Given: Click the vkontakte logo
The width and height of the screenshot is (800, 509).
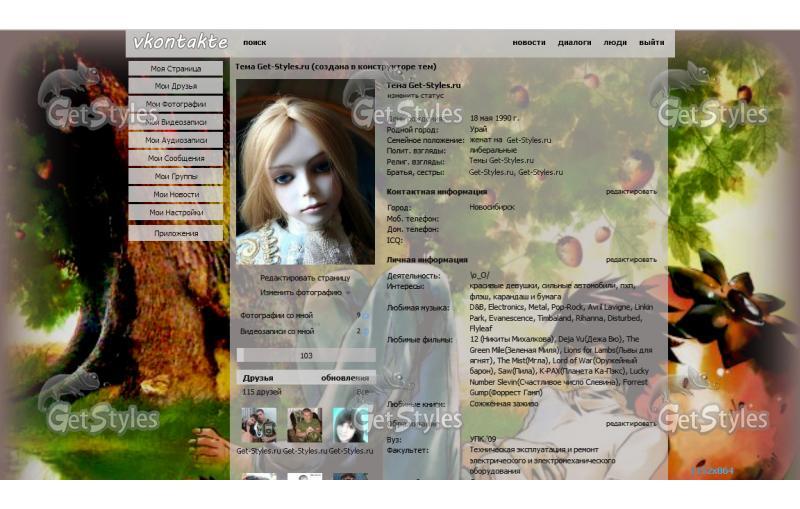Looking at the screenshot, I should [180, 42].
